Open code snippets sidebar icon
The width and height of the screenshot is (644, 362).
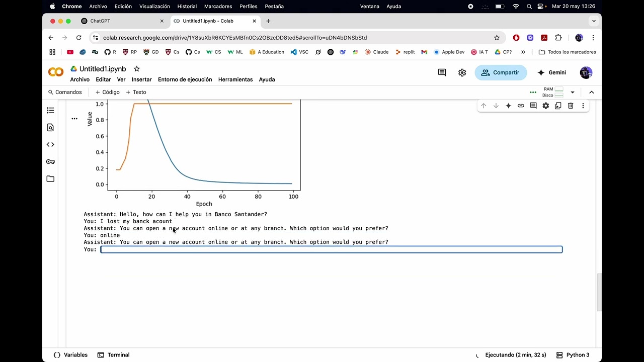[x=50, y=144]
